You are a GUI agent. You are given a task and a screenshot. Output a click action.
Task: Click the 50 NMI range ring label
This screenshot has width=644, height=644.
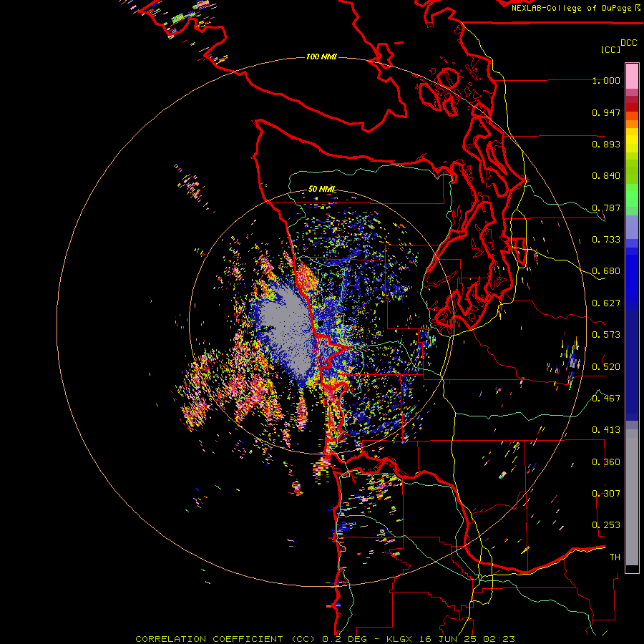point(321,189)
